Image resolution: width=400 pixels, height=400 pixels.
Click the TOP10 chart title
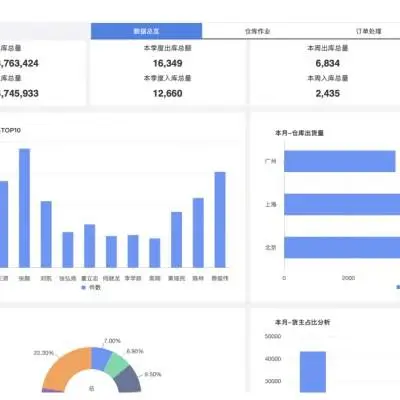coord(11,130)
